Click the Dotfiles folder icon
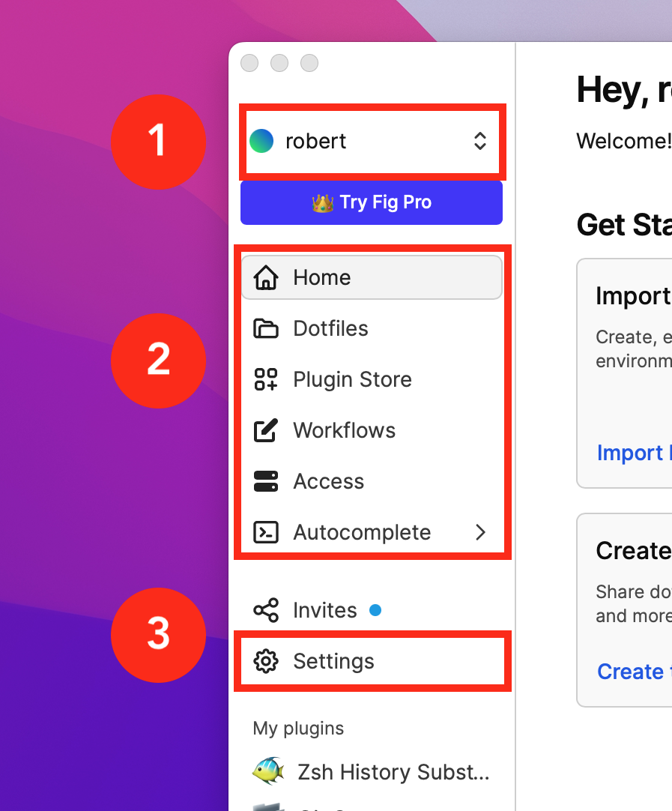Image resolution: width=672 pixels, height=811 pixels. pyautogui.click(x=266, y=328)
